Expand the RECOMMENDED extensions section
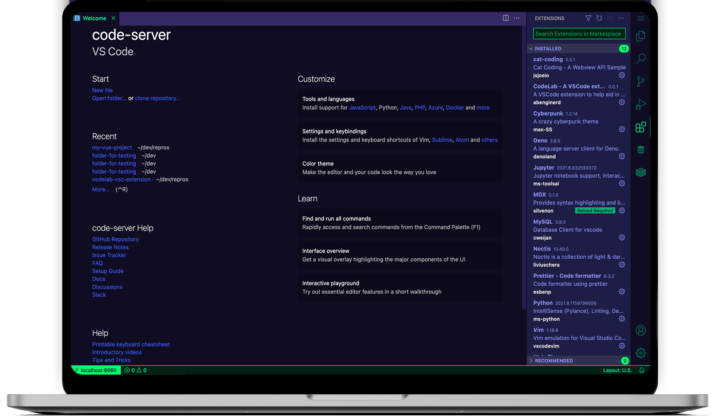This screenshot has height=417, width=715. coord(531,360)
